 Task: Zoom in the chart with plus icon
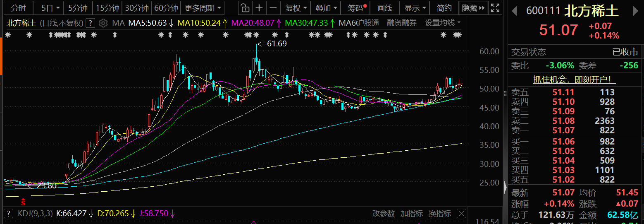259,8
